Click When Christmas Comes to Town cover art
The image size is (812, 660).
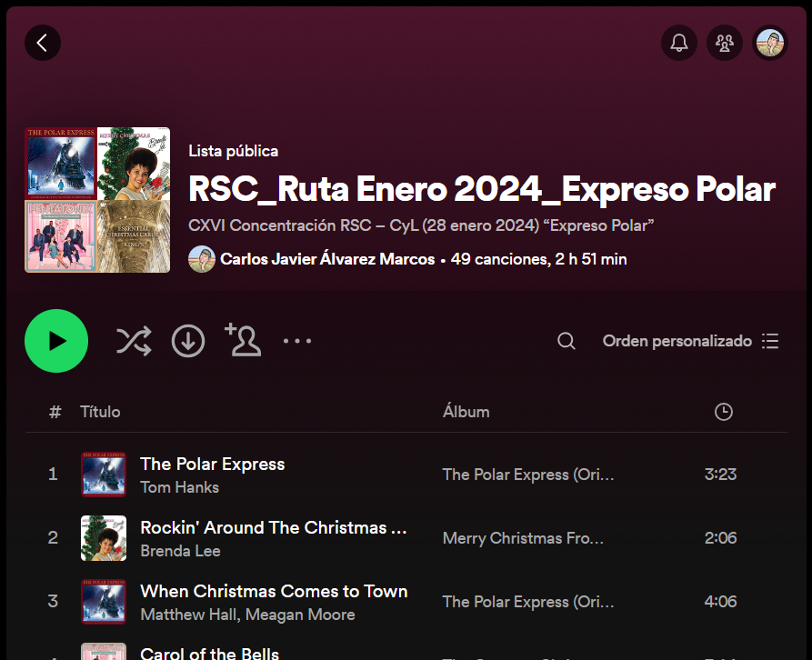pyautogui.click(x=104, y=602)
